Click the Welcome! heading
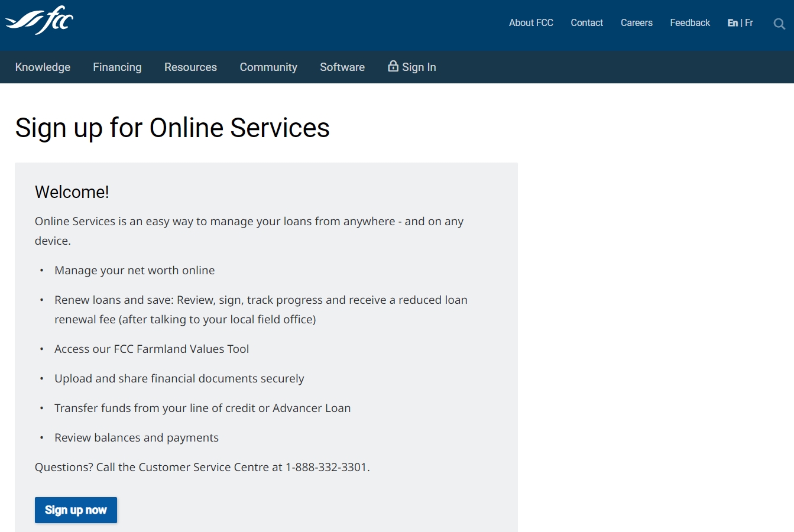Image resolution: width=794 pixels, height=532 pixels. pos(72,192)
